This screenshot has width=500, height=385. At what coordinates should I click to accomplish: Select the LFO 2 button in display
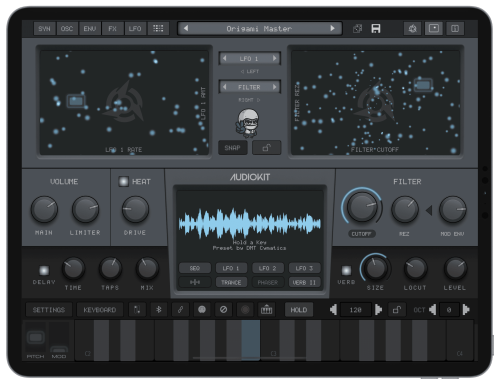[268, 268]
